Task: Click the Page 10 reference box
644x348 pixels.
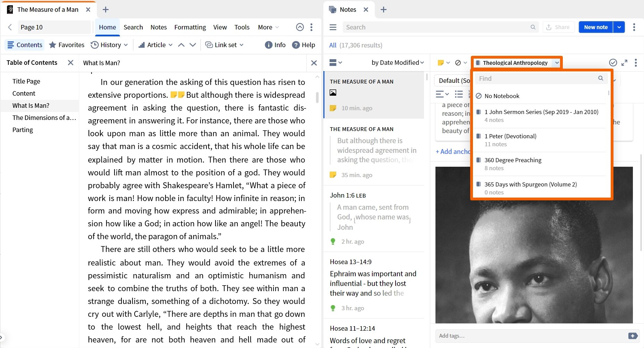Action: click(54, 27)
